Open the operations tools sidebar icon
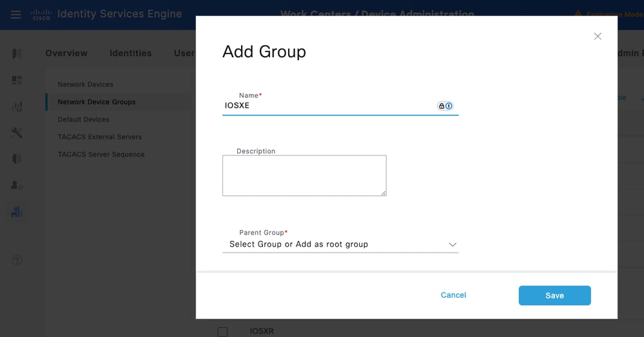 pyautogui.click(x=17, y=133)
